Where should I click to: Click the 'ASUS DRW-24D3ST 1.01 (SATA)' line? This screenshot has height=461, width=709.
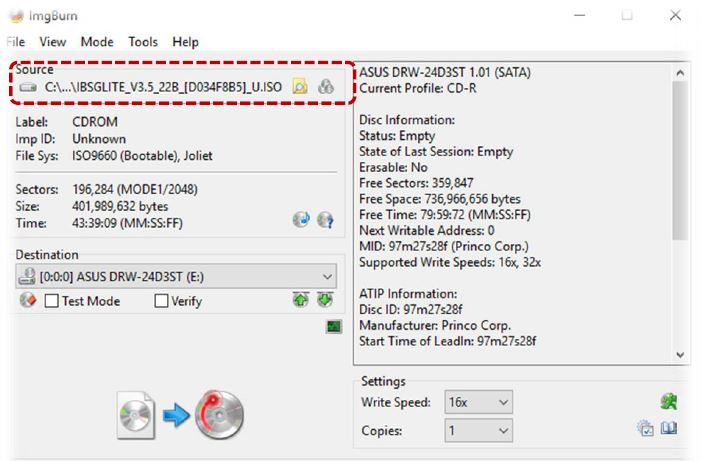coord(445,72)
